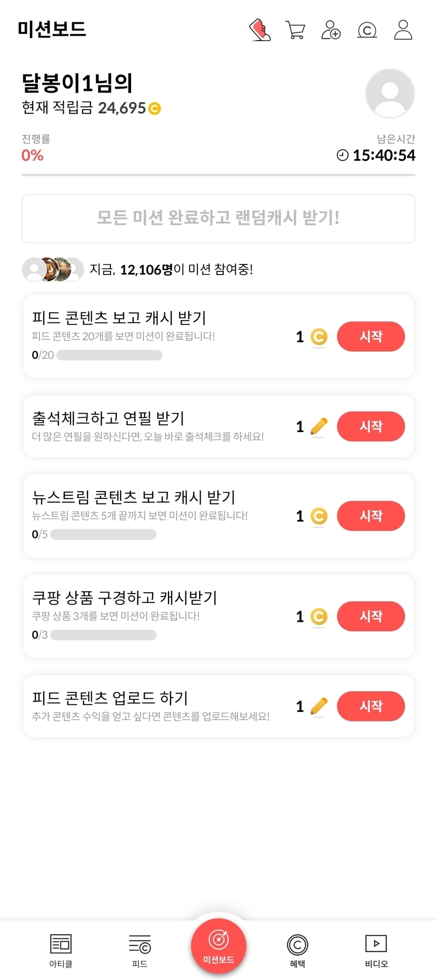Tap the 0/20 feed mission progress bar
The height and width of the screenshot is (980, 437).
109,355
